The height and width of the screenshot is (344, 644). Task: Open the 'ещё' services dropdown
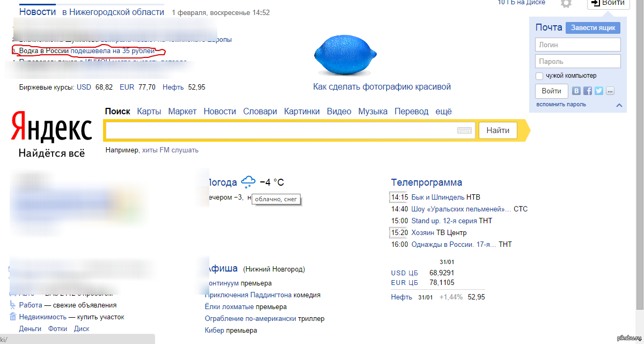tap(443, 112)
